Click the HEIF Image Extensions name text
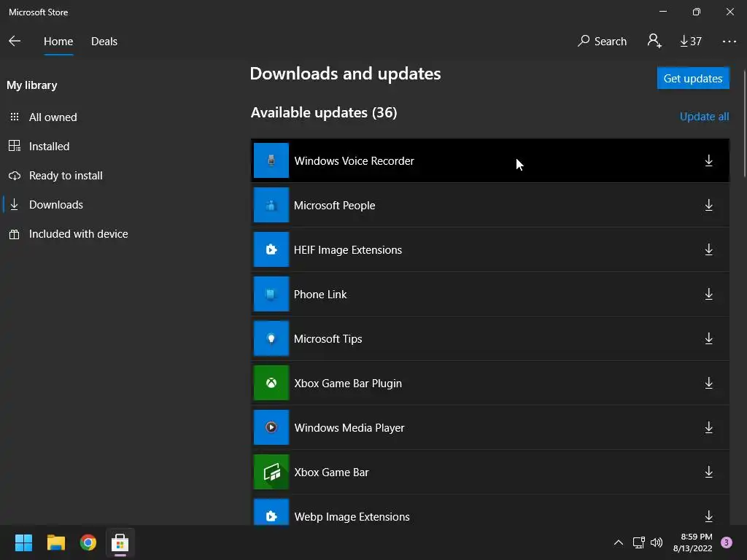 click(x=348, y=250)
